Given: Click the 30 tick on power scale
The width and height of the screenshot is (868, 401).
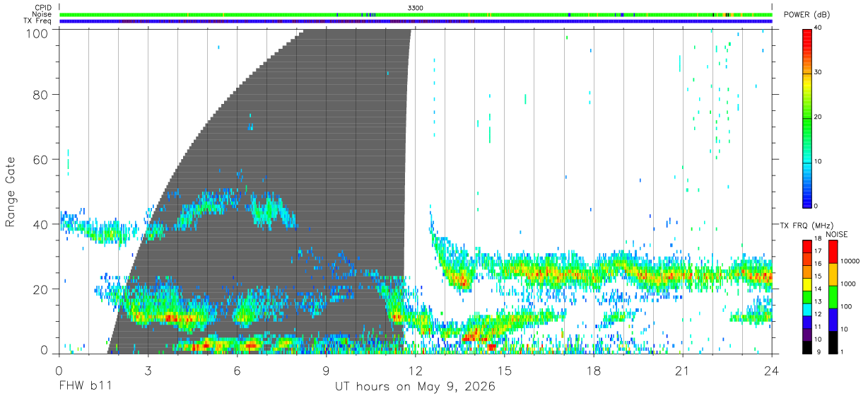Looking at the screenshot, I should click(819, 72).
